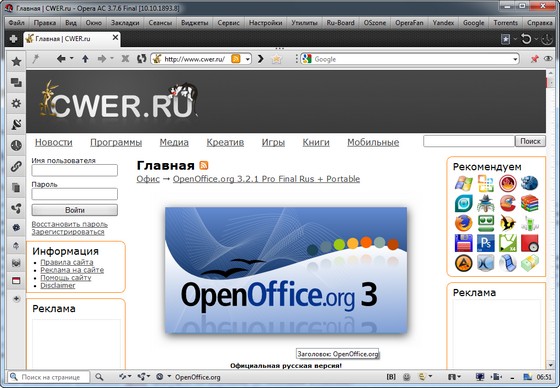Toggle the eye icon in top-right toolbar
The image size is (560, 388).
coord(548,59)
